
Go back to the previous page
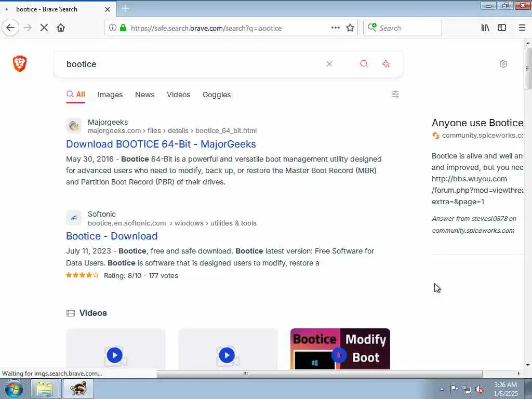pos(10,28)
